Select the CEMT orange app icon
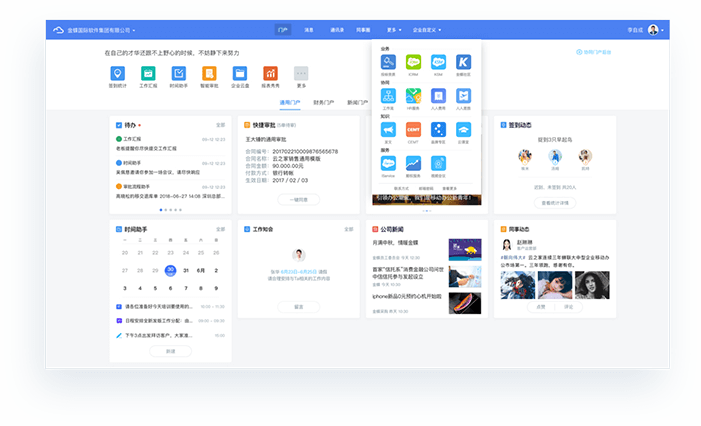The image size is (701, 426). pos(412,129)
